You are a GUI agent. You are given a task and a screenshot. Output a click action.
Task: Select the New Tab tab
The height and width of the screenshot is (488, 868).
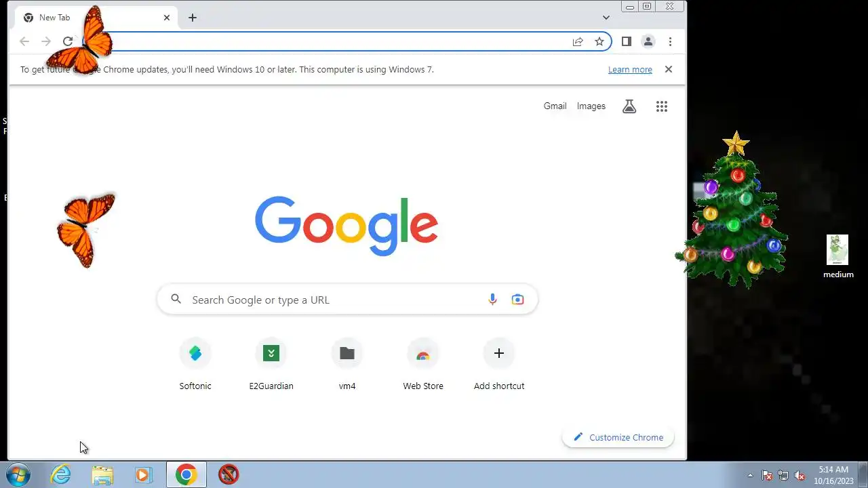click(x=96, y=18)
